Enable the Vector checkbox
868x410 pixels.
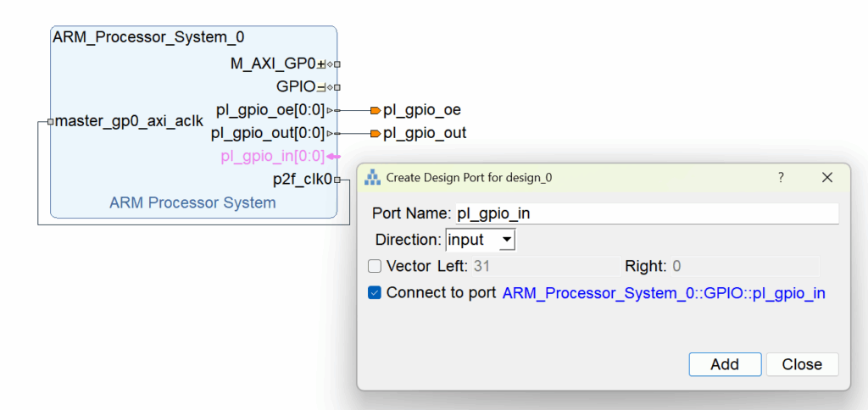[x=375, y=267]
